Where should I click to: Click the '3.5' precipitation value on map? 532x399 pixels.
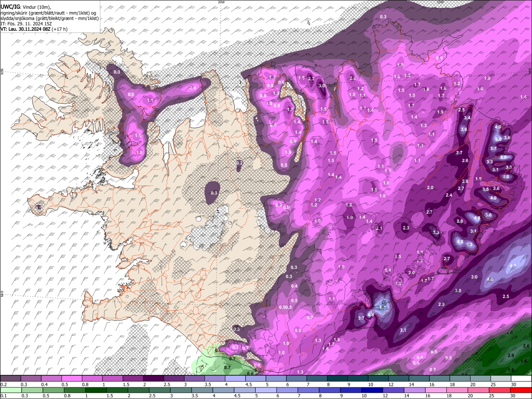pos(485,190)
